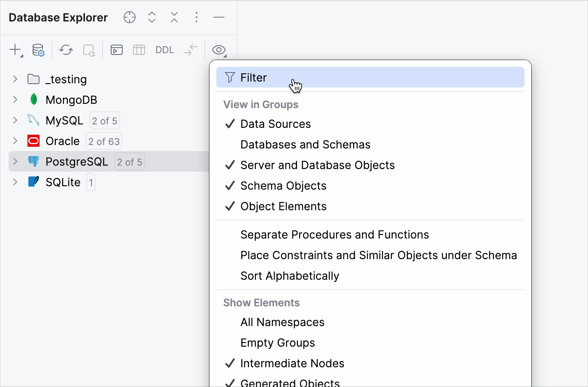Click the Collapse All arrows icon
Viewport: 588px width, 387px height.
pos(174,17)
